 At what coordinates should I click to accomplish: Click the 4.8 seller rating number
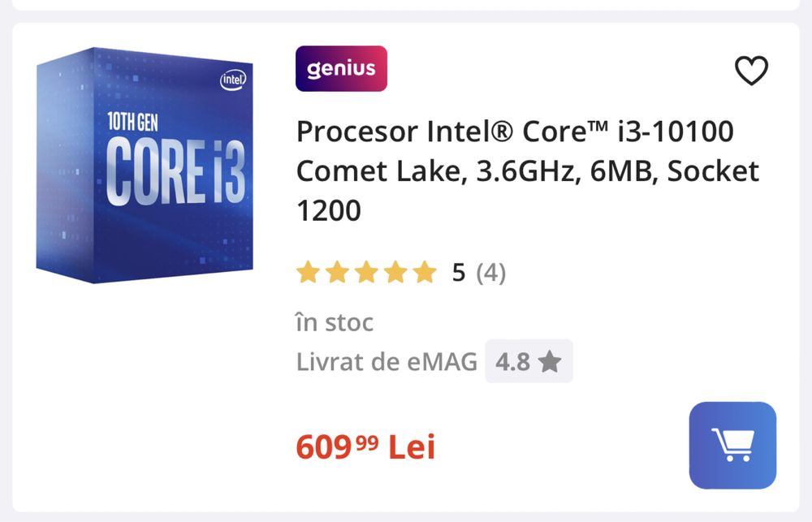(513, 361)
